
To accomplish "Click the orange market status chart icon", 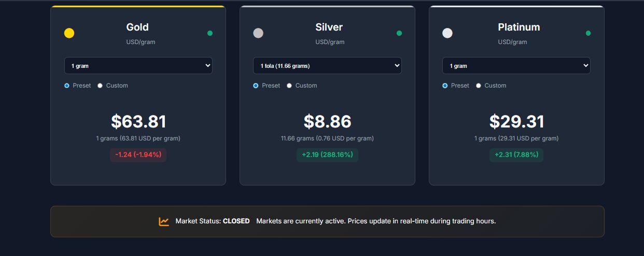I will 164,221.
